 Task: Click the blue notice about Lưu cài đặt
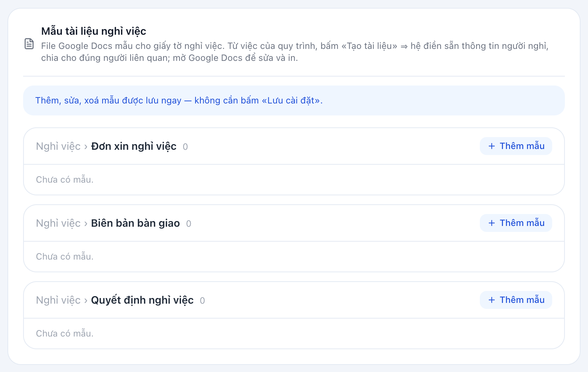(x=294, y=100)
